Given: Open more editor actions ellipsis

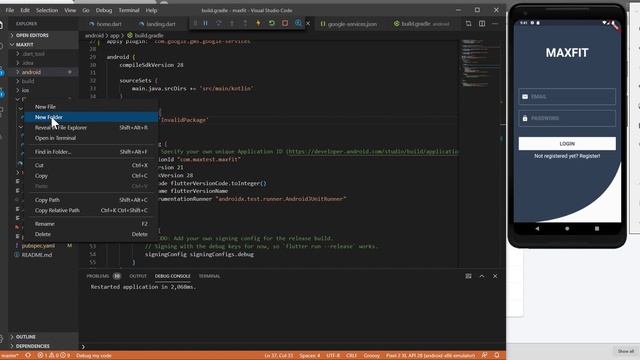Looking at the screenshot, I should click(x=495, y=24).
